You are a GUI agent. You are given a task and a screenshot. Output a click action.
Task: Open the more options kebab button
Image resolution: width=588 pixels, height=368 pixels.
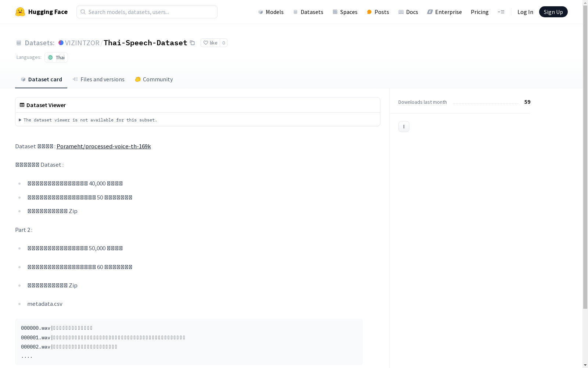pos(404,127)
